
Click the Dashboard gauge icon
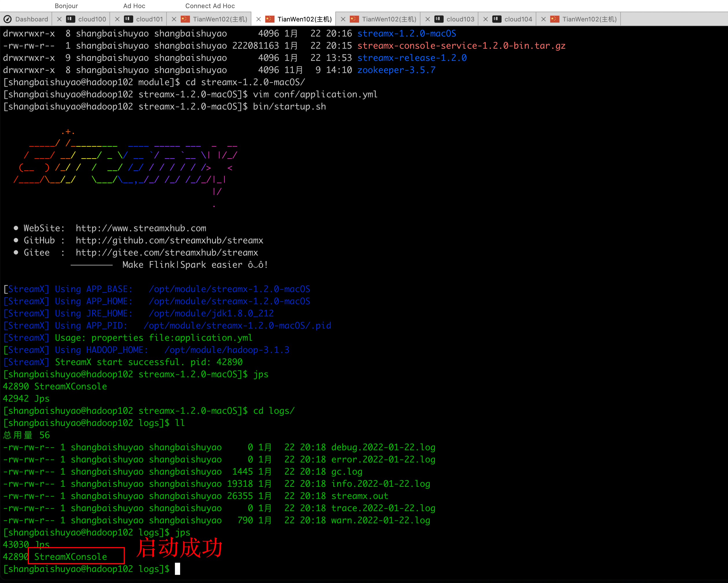pyautogui.click(x=8, y=19)
